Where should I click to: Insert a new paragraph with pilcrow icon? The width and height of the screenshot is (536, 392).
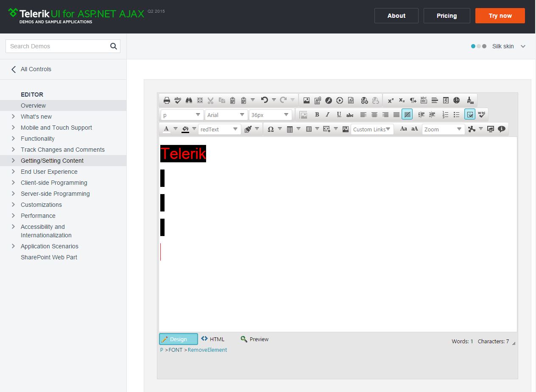[413, 100]
